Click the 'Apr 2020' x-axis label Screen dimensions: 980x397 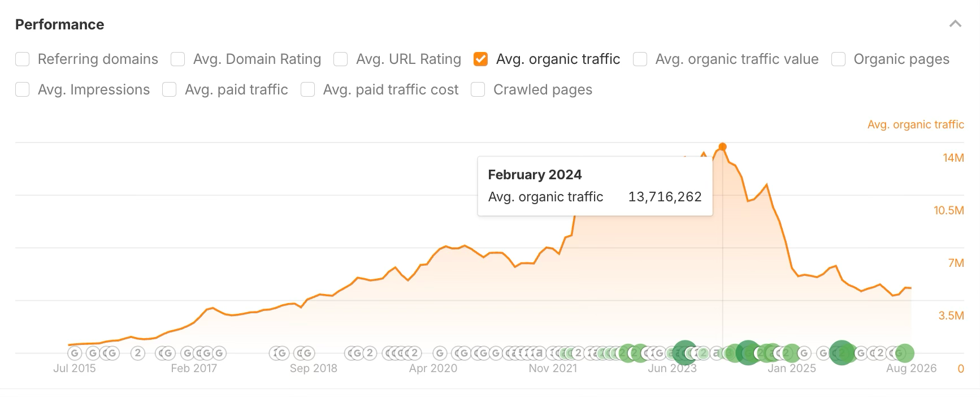[433, 368]
